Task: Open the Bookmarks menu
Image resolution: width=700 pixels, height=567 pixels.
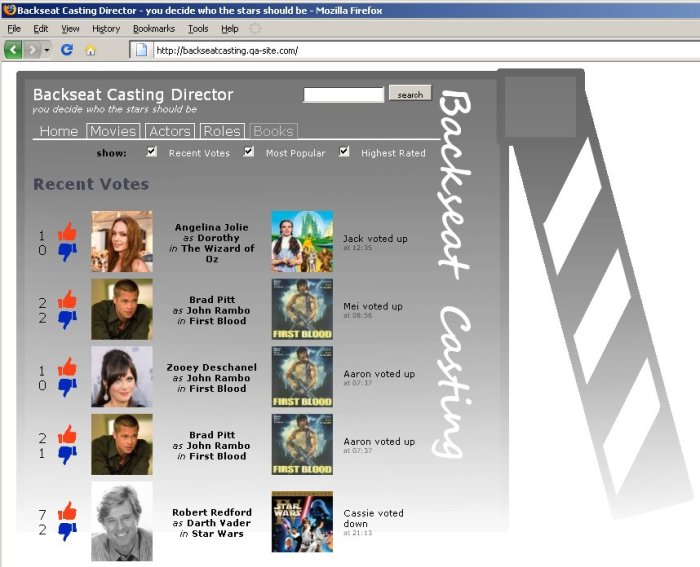Action: [x=154, y=29]
